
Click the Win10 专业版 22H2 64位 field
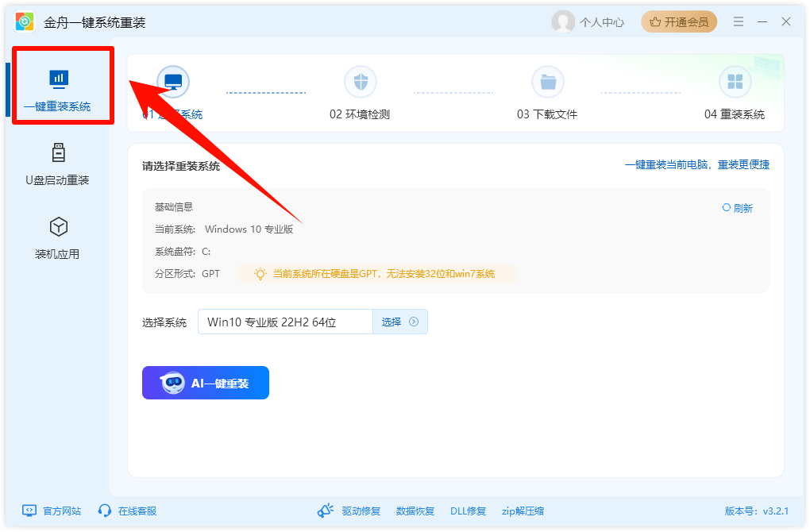point(284,322)
